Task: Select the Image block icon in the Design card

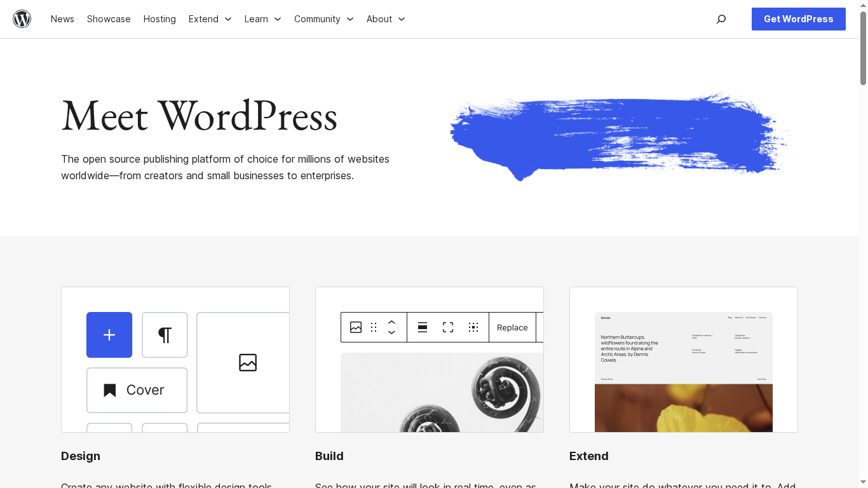Action: coord(248,363)
